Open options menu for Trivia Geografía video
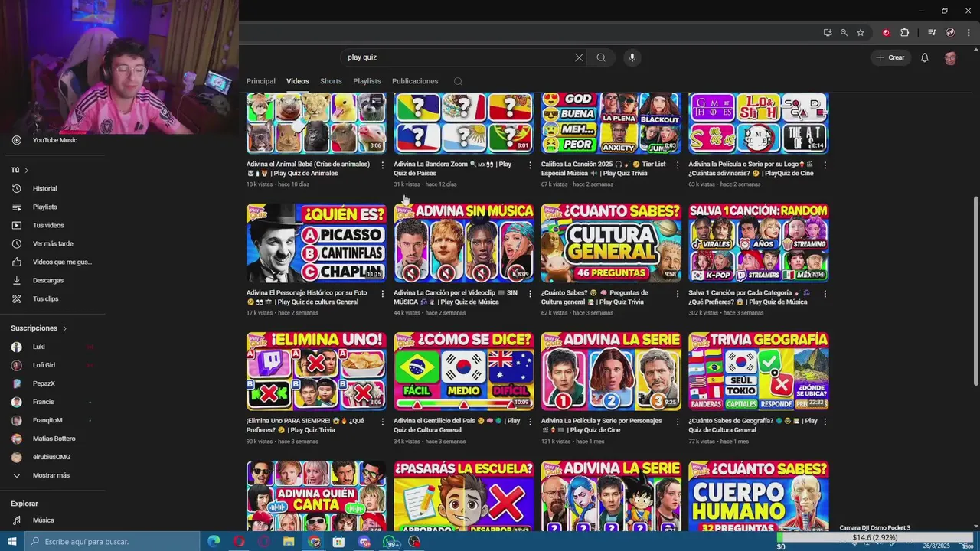Viewport: 980px width, 551px height. [x=825, y=422]
